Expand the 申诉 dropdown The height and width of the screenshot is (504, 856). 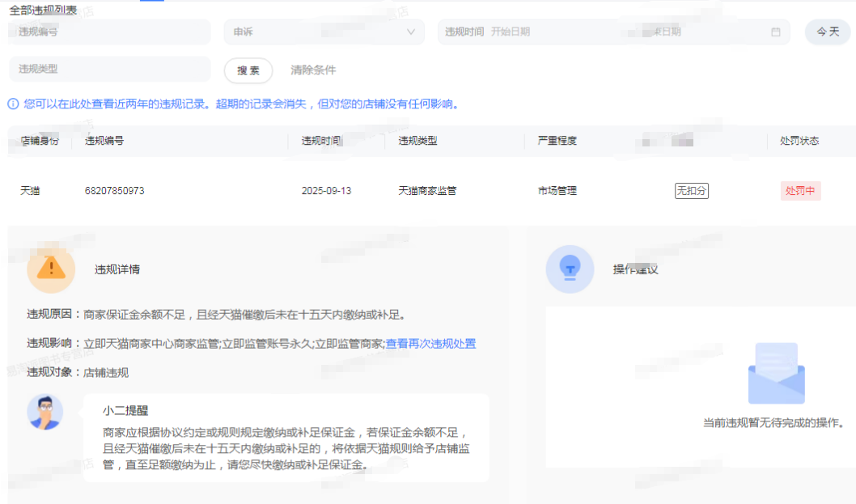click(x=324, y=32)
